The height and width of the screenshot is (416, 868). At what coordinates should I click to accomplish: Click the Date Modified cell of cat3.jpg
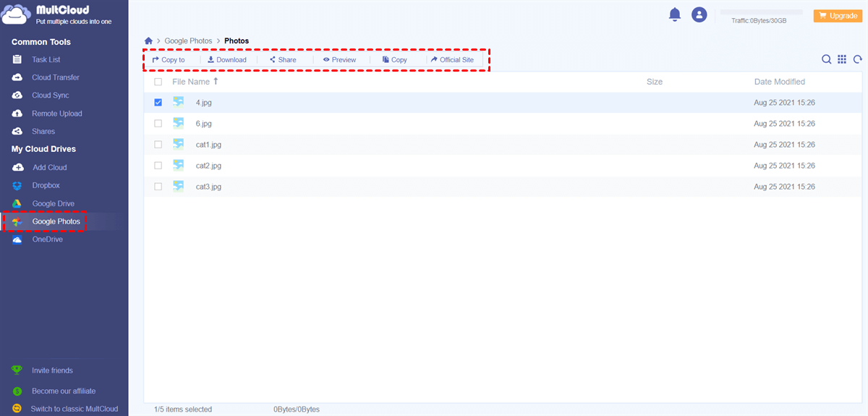(784, 187)
